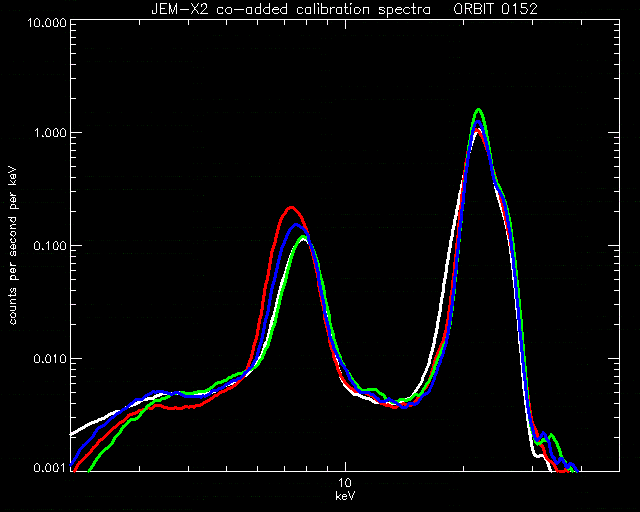The height and width of the screenshot is (512, 640).
Task: Click the keV x-axis label
Action: 345,496
